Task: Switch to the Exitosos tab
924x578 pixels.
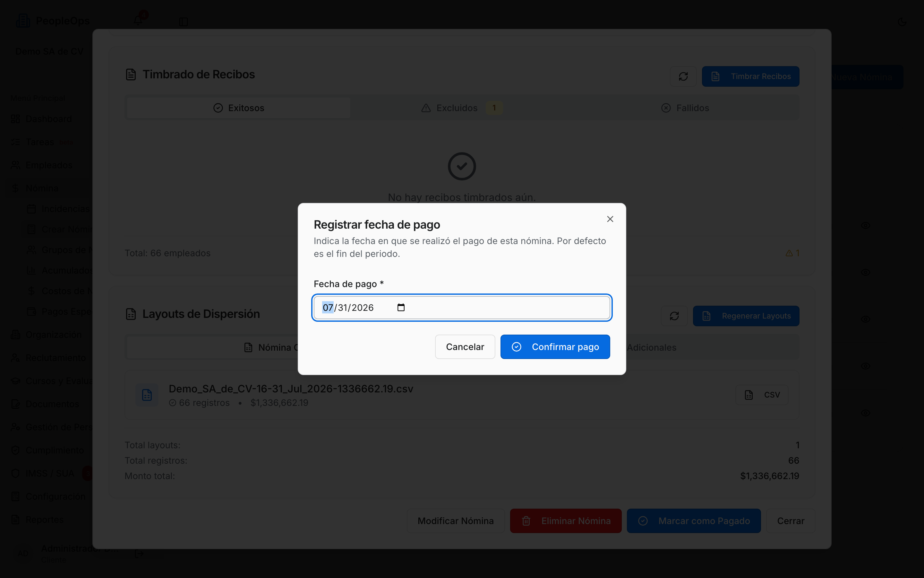Action: [239, 108]
